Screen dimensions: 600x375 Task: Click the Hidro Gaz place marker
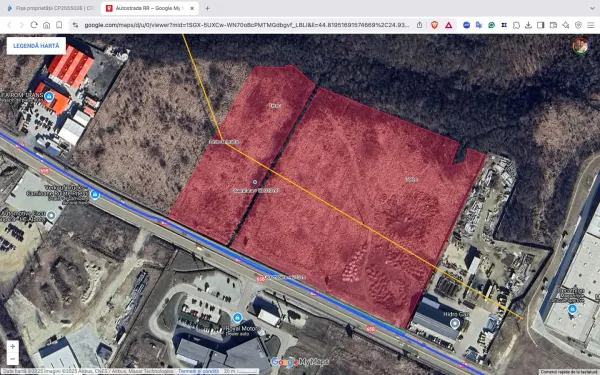coord(455,324)
